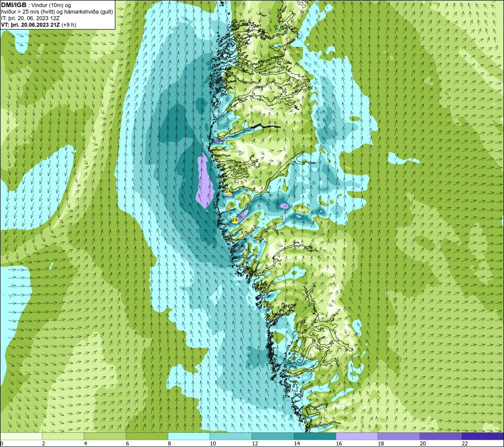The image size is (504, 447).
Task: Click the legend tick label 22
Action: click(465, 443)
